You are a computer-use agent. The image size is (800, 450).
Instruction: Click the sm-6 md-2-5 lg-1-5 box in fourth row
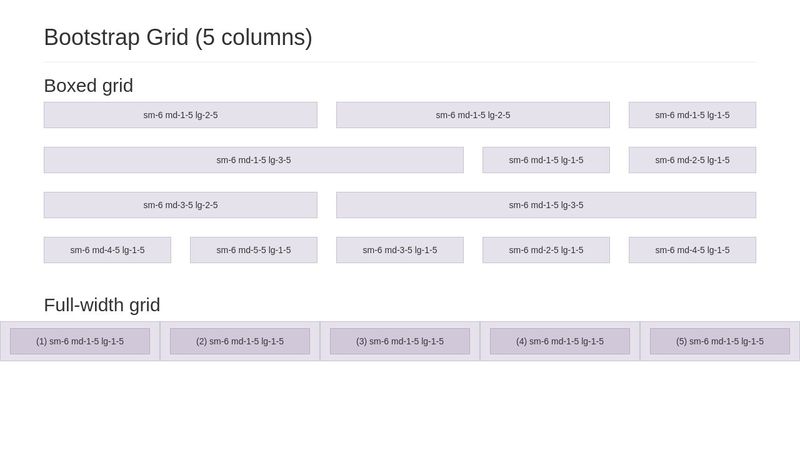pos(546,250)
